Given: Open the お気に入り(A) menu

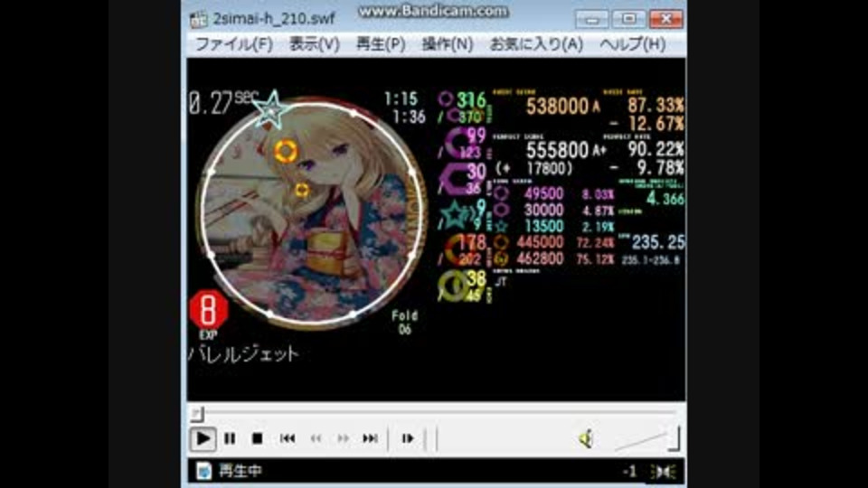Looking at the screenshot, I should pyautogui.click(x=536, y=44).
